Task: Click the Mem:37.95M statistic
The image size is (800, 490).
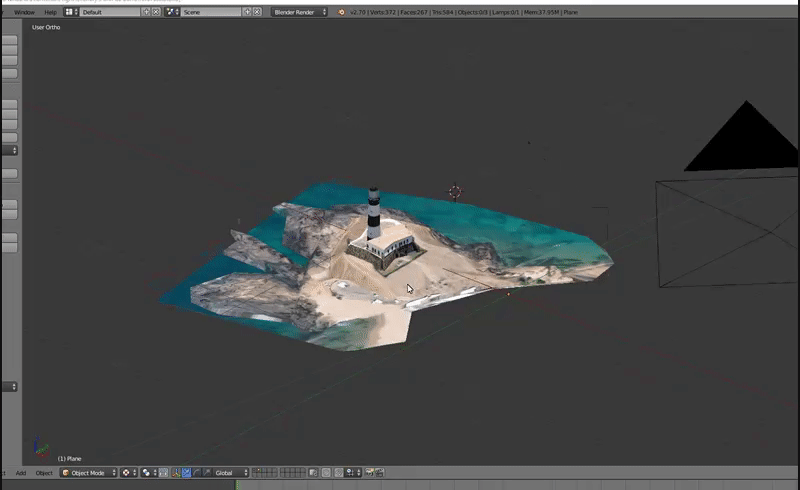Action: click(541, 12)
